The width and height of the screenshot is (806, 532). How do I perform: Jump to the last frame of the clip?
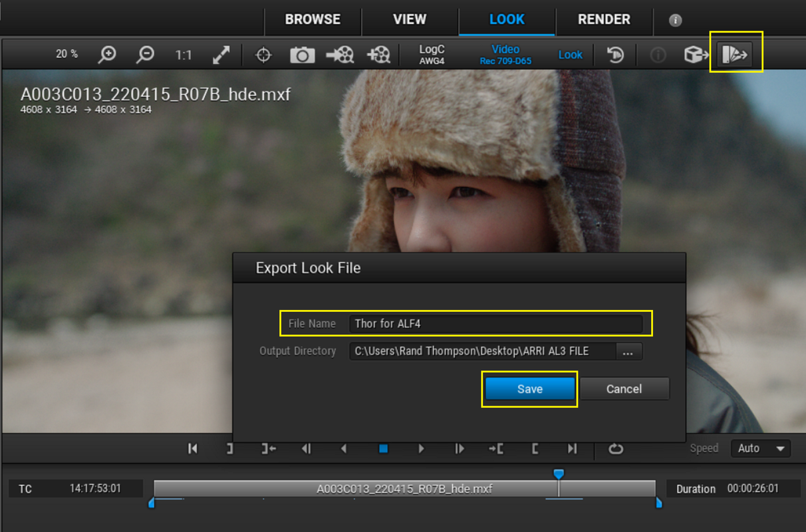coord(573,449)
